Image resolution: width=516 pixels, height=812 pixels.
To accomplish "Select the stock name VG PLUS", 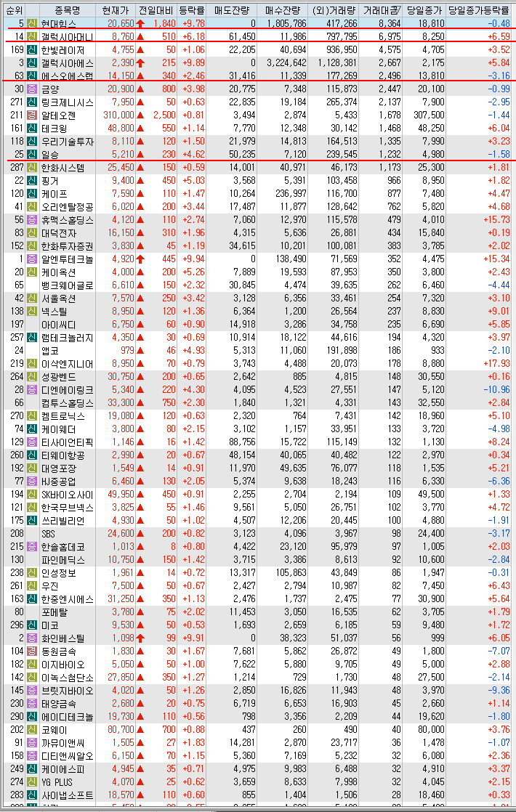I will point(57,782).
